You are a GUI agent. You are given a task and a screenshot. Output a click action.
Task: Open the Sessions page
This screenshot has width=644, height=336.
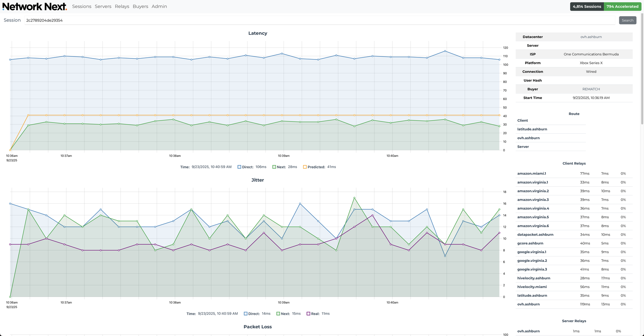coord(82,7)
